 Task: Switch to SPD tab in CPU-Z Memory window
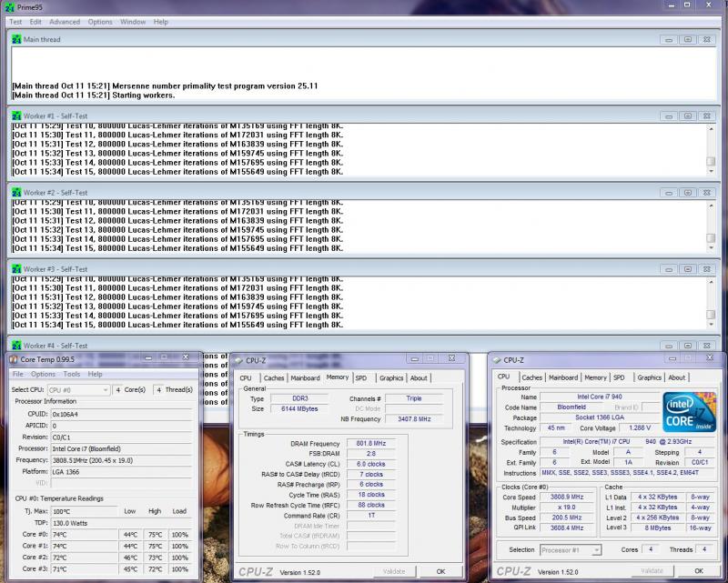(360, 378)
